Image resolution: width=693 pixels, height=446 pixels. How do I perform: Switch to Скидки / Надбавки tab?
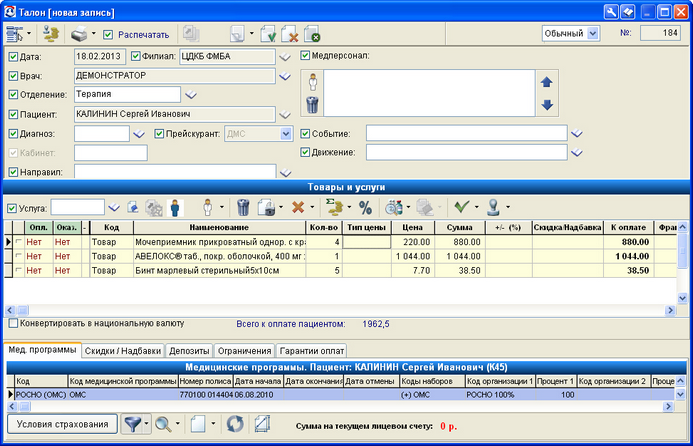tap(123, 351)
